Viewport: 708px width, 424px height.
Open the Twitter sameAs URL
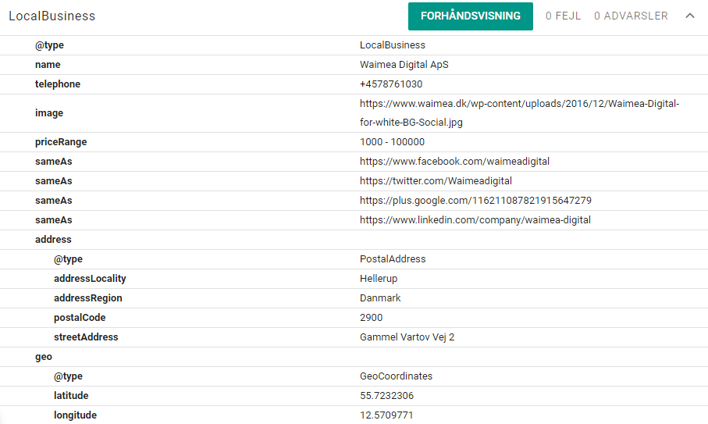(x=436, y=181)
